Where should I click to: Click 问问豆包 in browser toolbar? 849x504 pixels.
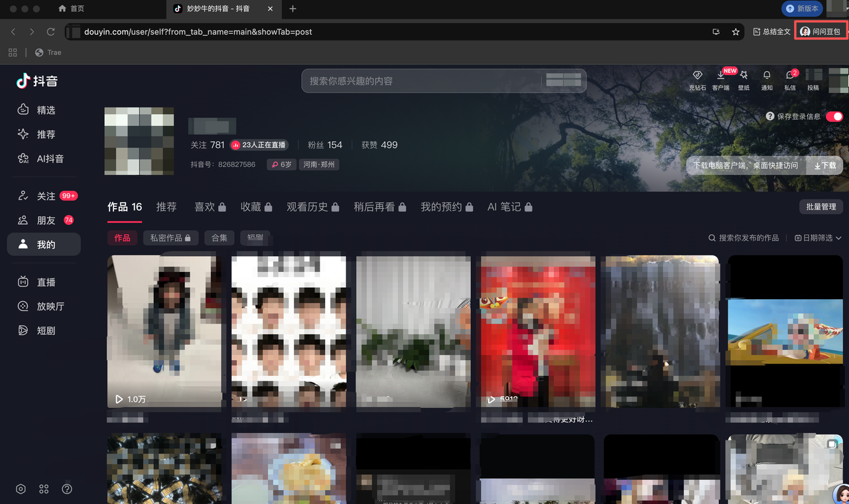point(820,31)
